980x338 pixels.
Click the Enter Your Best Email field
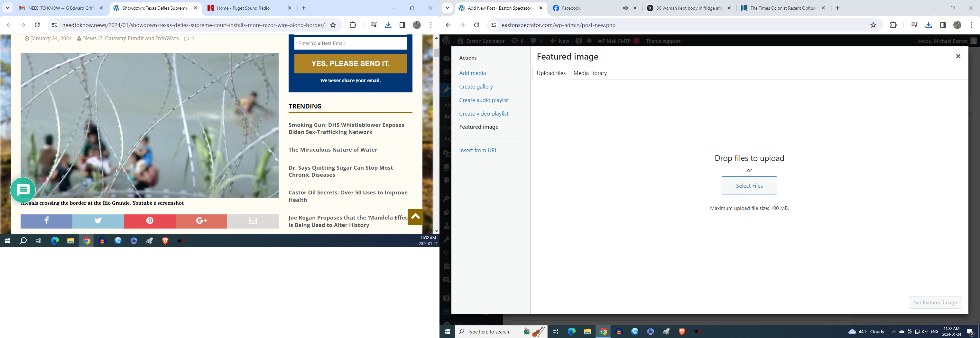point(350,43)
